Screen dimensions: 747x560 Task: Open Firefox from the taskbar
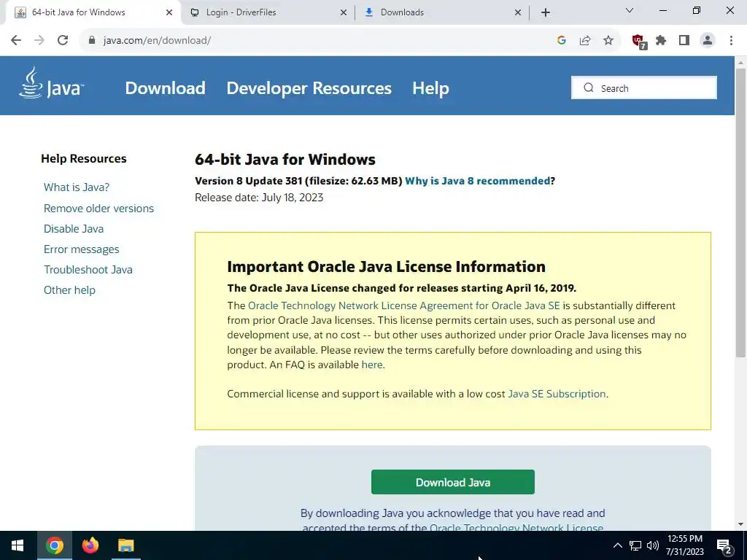tap(90, 545)
